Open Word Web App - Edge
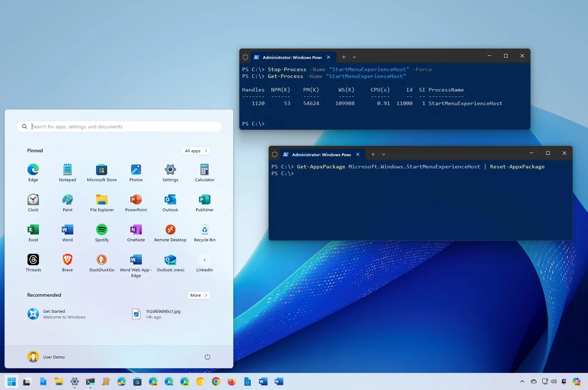The width and height of the screenshot is (588, 390). click(136, 266)
